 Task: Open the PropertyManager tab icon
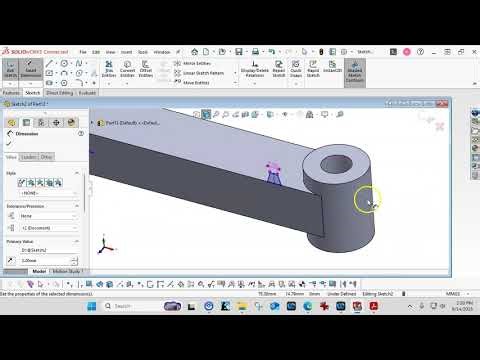coord(26,123)
